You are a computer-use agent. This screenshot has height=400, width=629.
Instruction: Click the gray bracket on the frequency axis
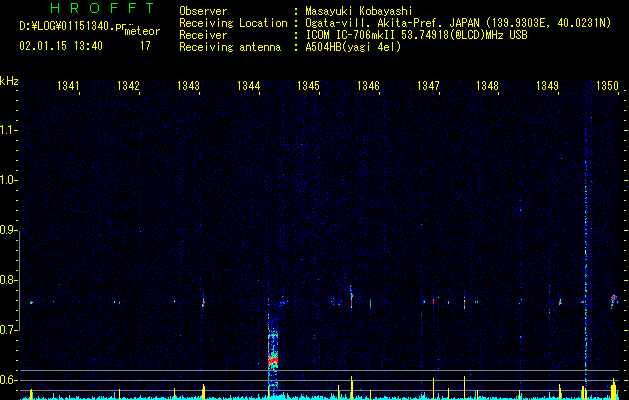(x=20, y=281)
